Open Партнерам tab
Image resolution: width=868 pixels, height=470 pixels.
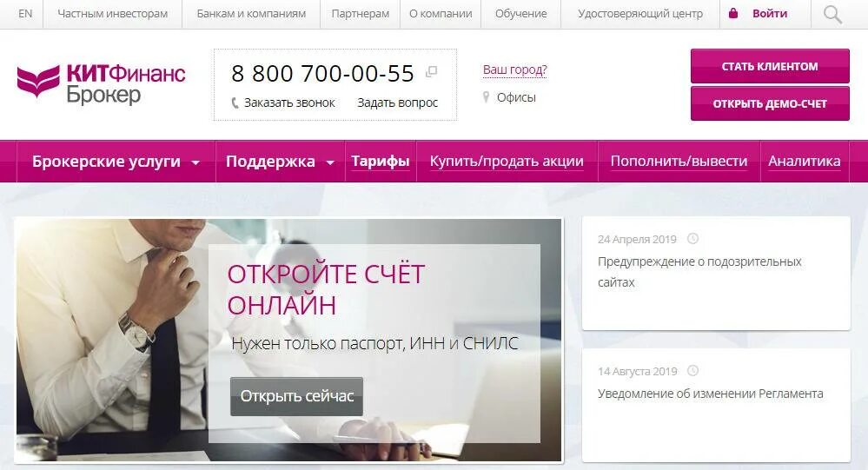tap(360, 14)
